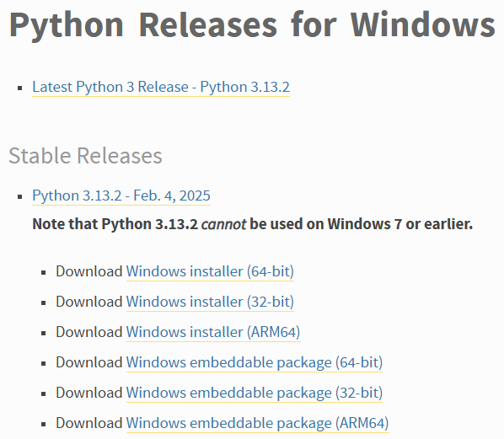Download Windows installer (ARM64)

tap(213, 332)
